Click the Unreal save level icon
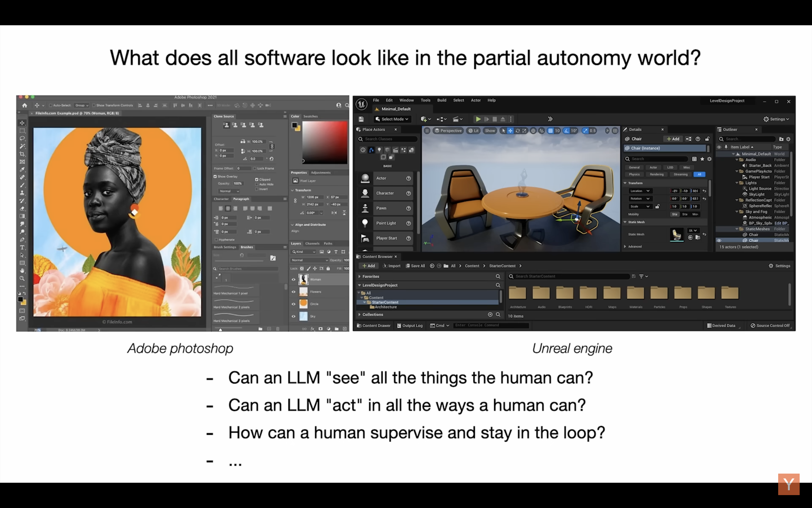Screen dimensions: 812x508 tap(361, 119)
